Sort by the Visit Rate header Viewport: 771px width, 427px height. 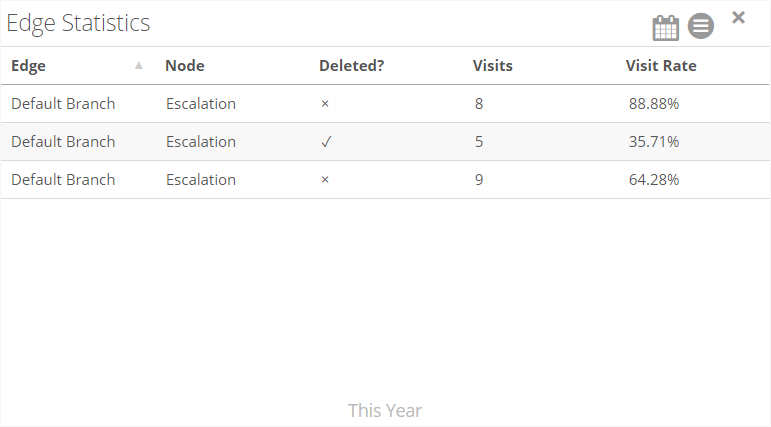click(x=661, y=66)
